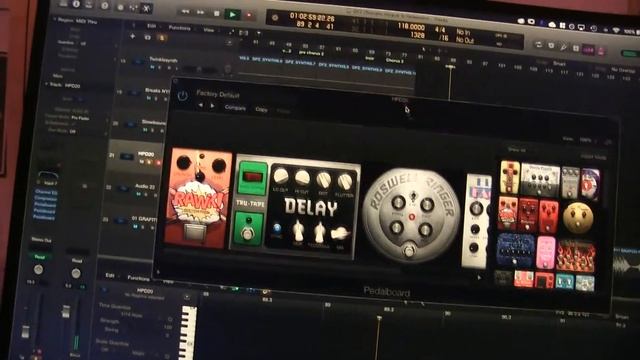Select the blue sparkly pedal in browser
This screenshot has width=640, height=360.
tap(515, 250)
